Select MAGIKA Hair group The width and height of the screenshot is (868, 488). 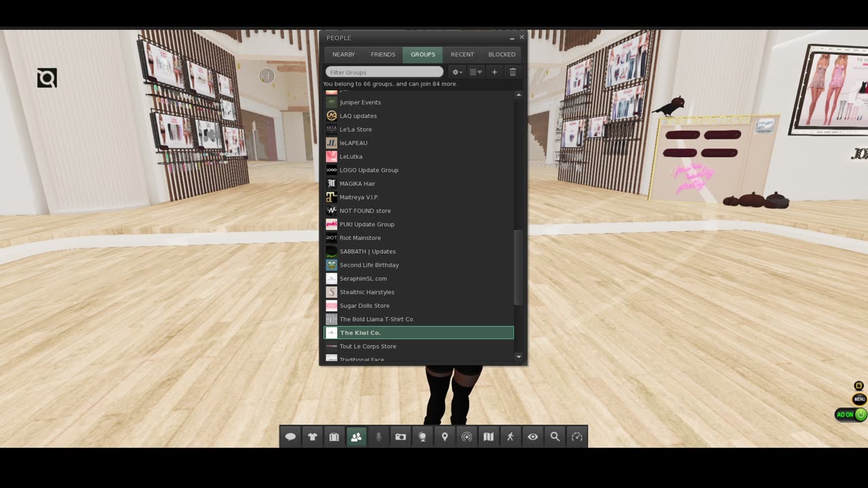pyautogui.click(x=418, y=184)
